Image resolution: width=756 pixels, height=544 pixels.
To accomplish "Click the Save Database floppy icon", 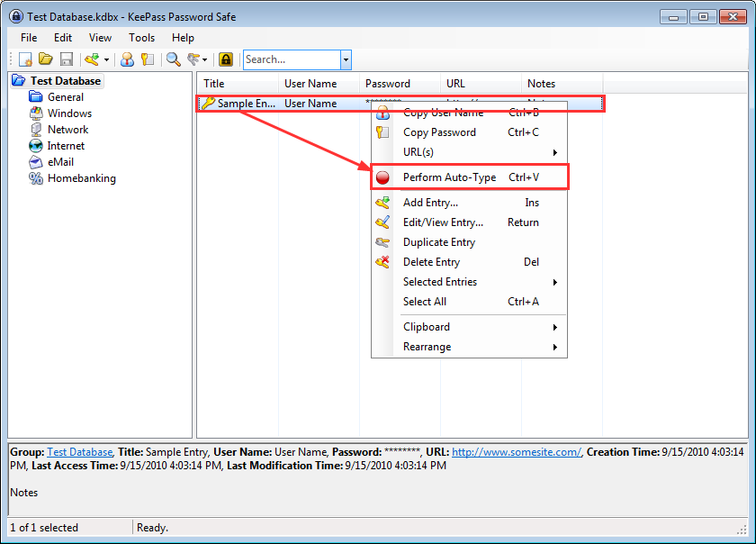I will tap(67, 59).
